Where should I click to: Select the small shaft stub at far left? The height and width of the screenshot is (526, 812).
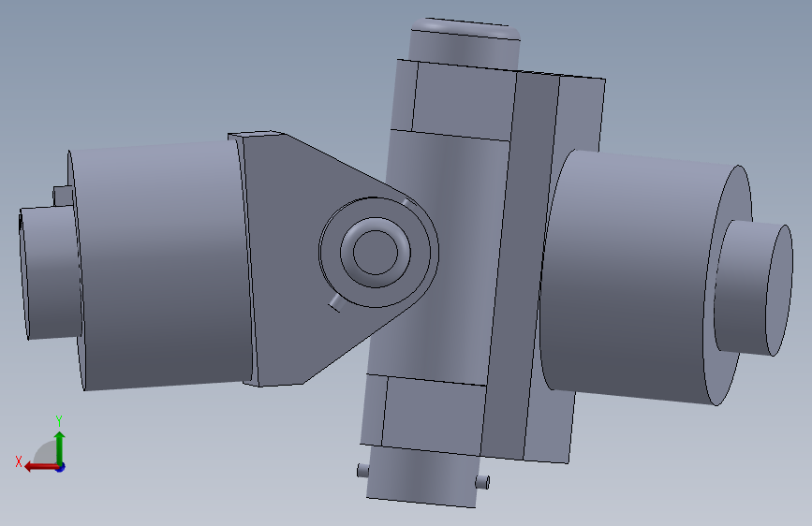coord(50,273)
